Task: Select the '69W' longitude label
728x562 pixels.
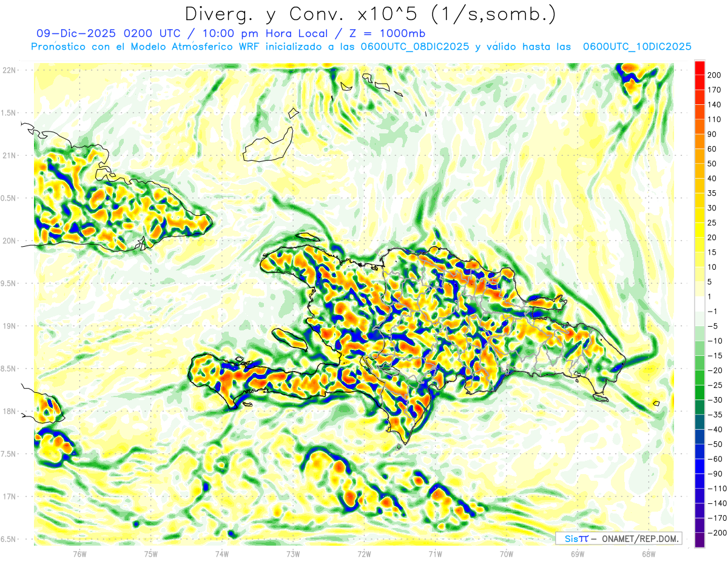Action: click(x=578, y=554)
